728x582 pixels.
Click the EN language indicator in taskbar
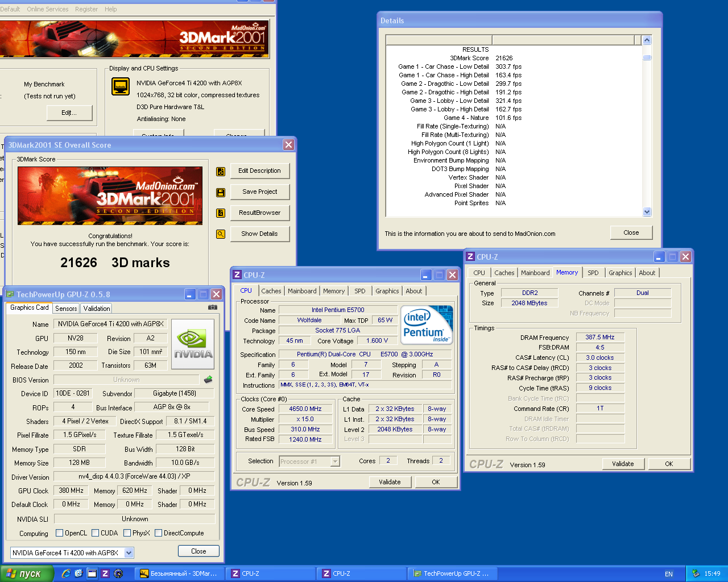[669, 574]
